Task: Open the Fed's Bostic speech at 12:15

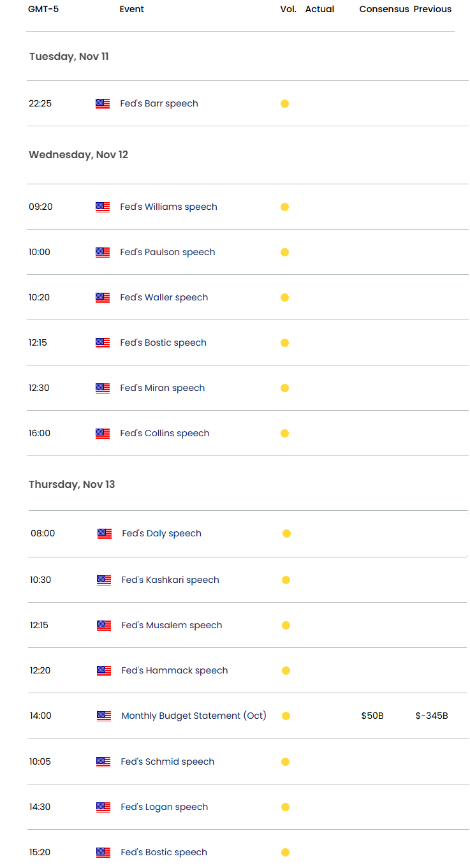Action: (x=163, y=343)
